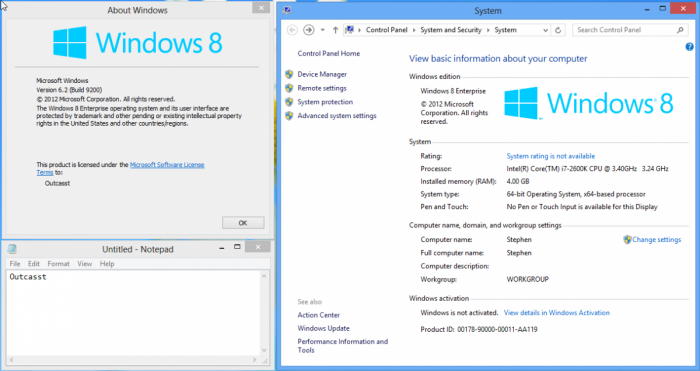Maximize the Notepad window
Image resolution: width=700 pixels, height=371 pixels.
(237, 247)
